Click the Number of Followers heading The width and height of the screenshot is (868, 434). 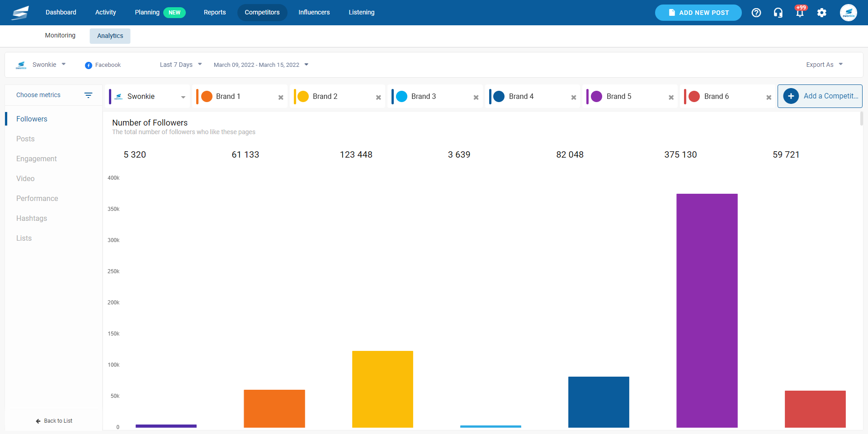(x=150, y=123)
